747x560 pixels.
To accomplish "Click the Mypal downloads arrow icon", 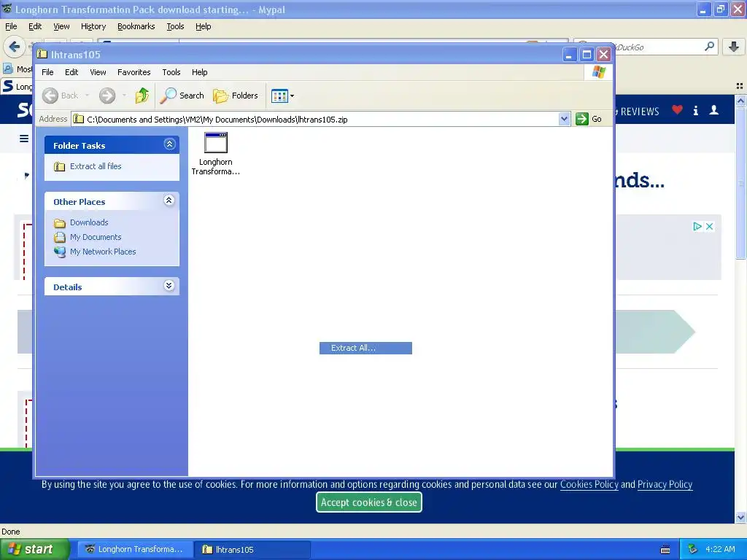I will (x=734, y=47).
